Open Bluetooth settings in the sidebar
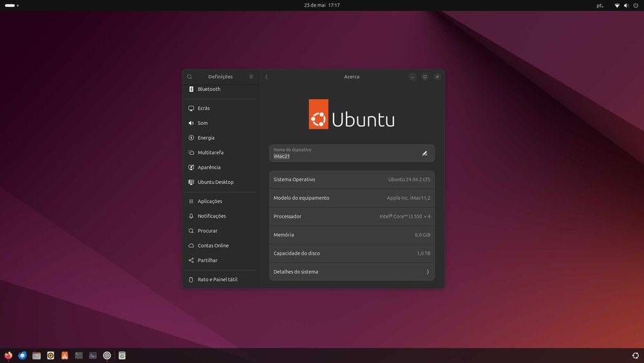 click(220, 89)
